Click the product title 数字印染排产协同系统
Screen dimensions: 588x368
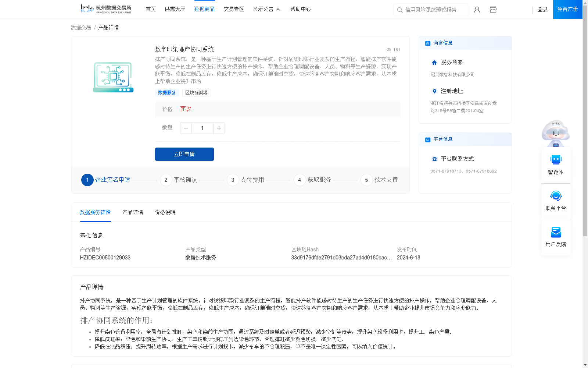point(184,49)
